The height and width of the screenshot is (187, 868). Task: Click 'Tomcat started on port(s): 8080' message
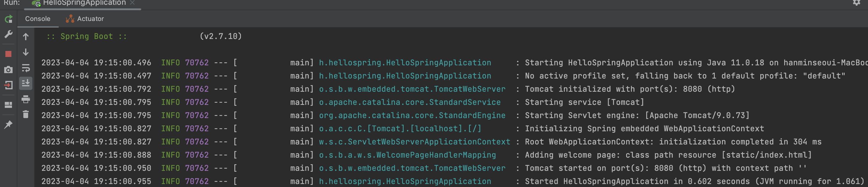[x=665, y=168]
